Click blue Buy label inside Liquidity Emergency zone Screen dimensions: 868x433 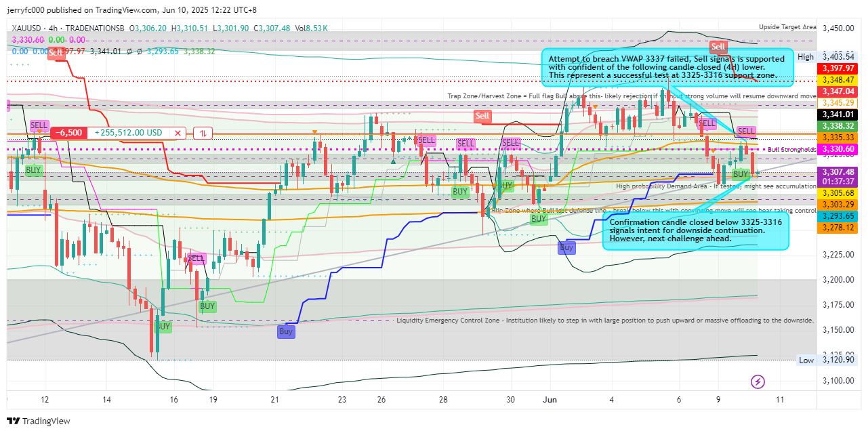click(x=286, y=331)
